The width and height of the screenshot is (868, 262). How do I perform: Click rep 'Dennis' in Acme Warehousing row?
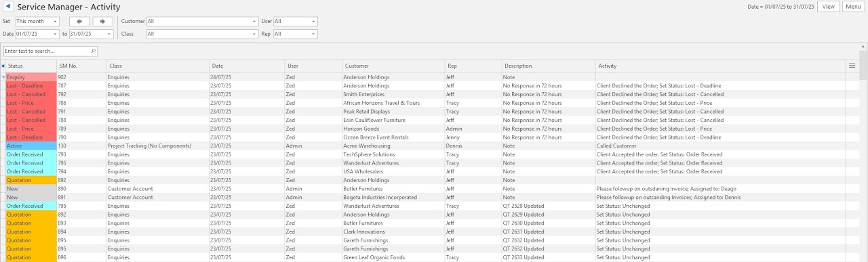454,146
